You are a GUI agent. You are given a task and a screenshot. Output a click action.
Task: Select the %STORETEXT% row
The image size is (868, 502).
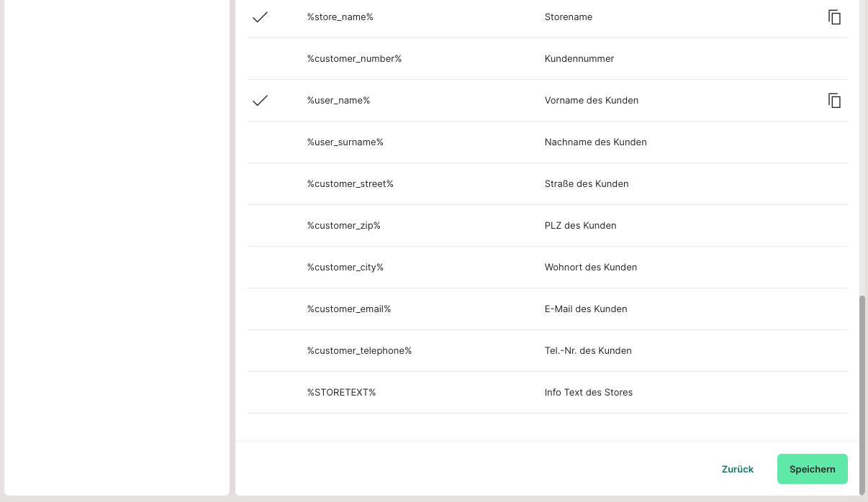click(x=341, y=393)
